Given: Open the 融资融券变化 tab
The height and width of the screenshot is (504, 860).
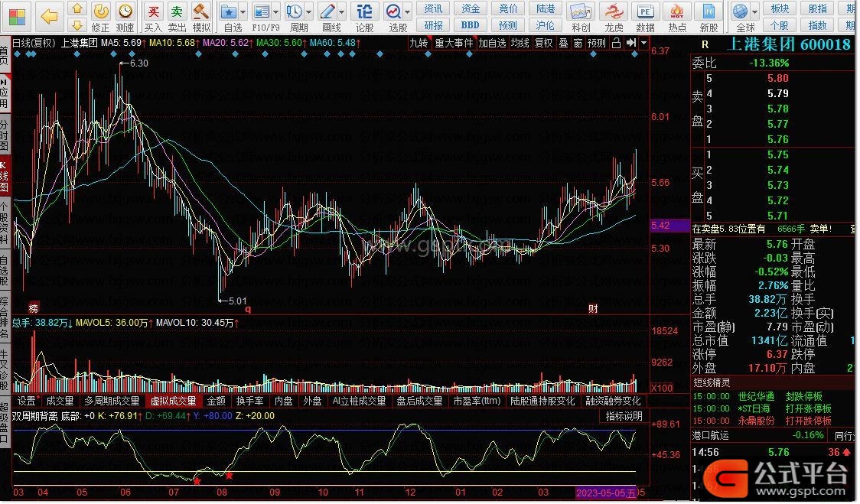Looking at the screenshot, I should click(x=613, y=402).
